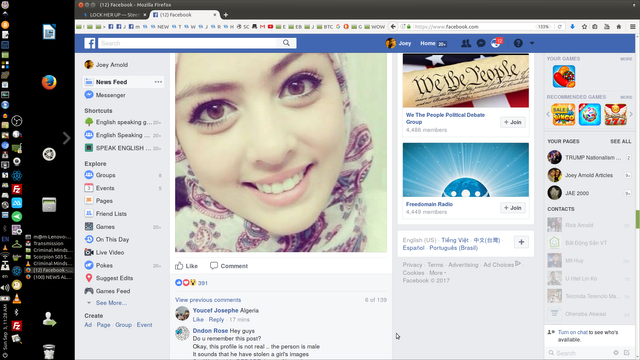Open Home link in Facebook top bar
640x360 pixels.
(428, 43)
